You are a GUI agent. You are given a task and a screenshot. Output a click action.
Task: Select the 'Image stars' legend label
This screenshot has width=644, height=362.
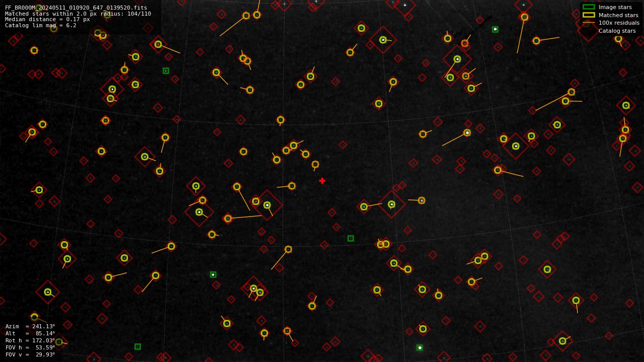tap(615, 7)
